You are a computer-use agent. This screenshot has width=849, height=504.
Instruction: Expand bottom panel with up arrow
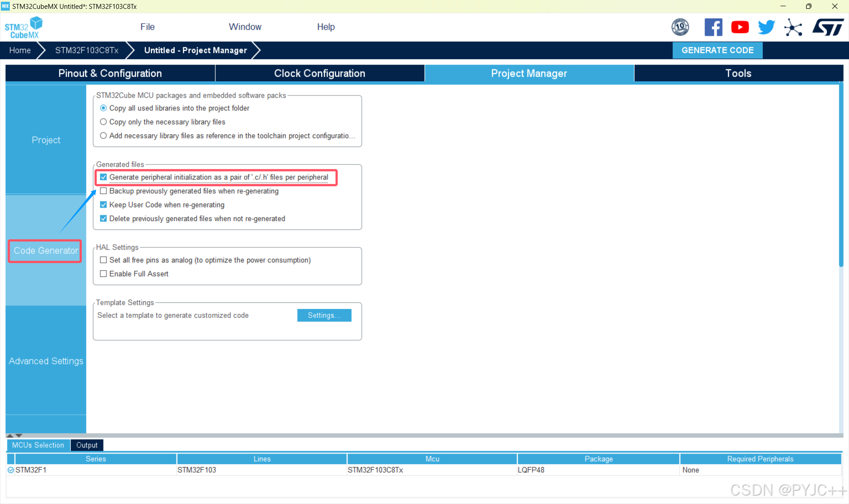coord(10,435)
